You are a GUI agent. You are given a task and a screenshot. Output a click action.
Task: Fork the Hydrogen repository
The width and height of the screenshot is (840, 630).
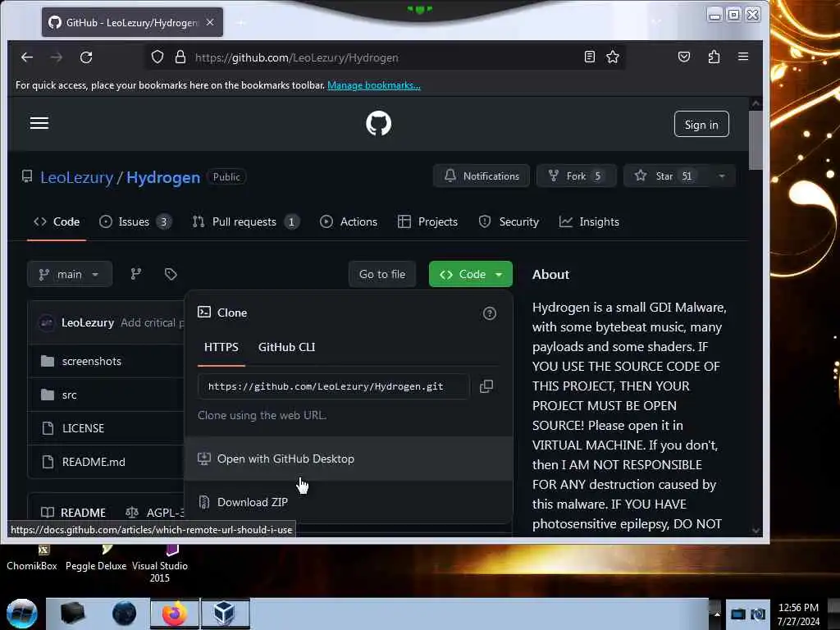(x=576, y=176)
